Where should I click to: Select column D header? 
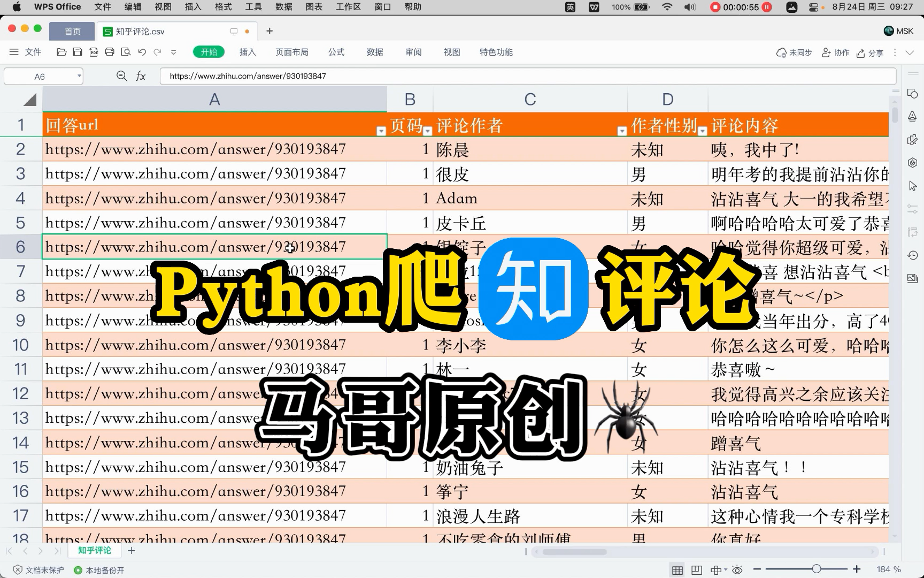[x=668, y=99]
